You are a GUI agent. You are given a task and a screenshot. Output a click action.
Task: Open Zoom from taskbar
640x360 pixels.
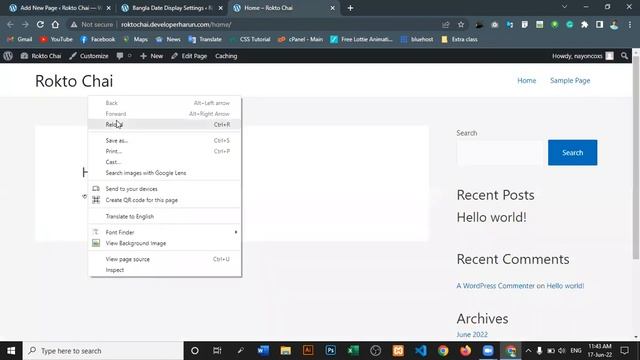tap(488, 351)
